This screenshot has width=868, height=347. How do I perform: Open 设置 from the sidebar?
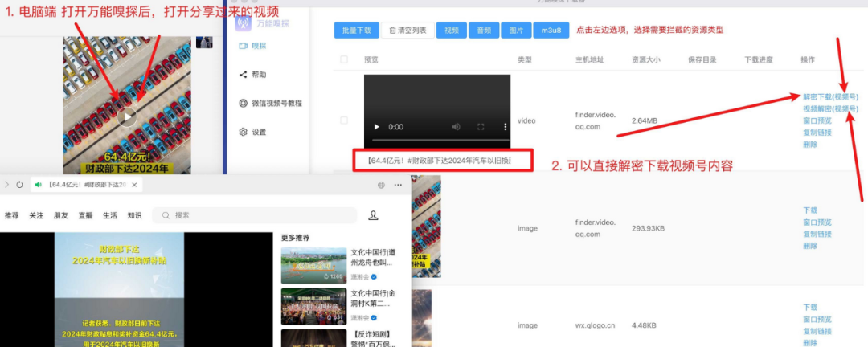coord(252,132)
